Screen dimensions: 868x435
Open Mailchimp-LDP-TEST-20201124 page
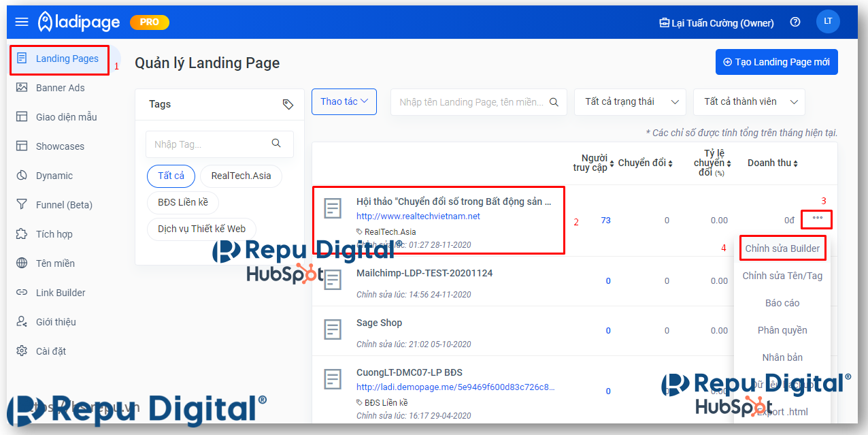click(x=424, y=273)
